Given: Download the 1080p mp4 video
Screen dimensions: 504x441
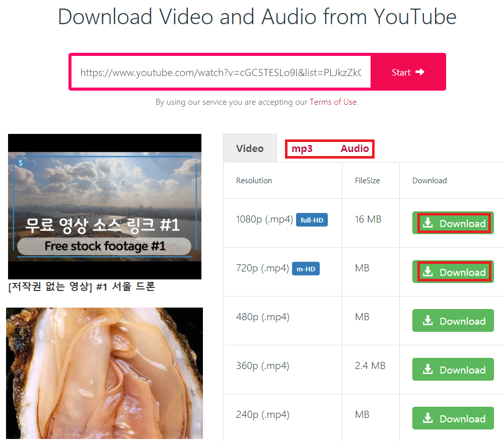Looking at the screenshot, I should click(453, 223).
